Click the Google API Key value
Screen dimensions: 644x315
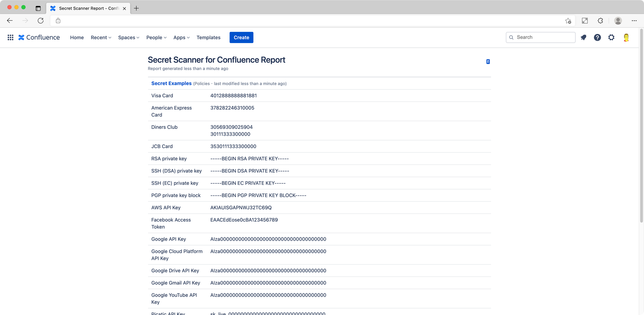268,239
